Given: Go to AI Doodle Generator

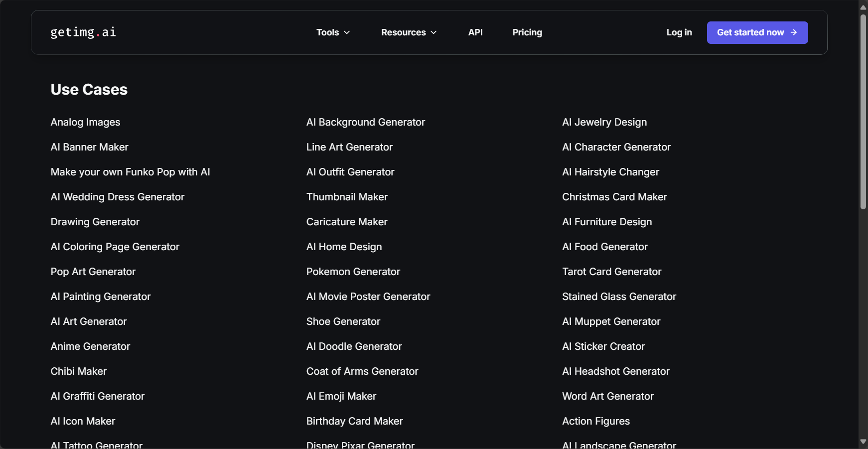Looking at the screenshot, I should point(354,346).
